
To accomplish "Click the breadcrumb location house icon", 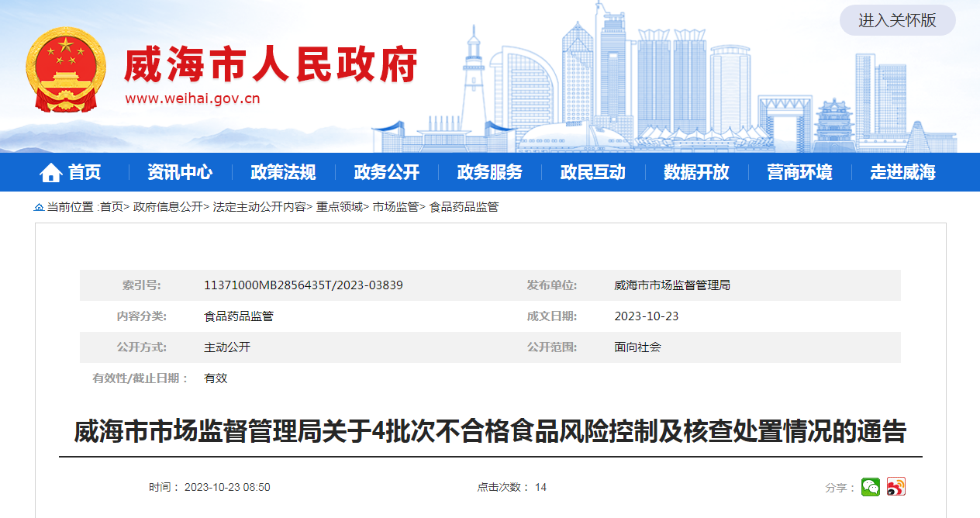I will pos(39,207).
